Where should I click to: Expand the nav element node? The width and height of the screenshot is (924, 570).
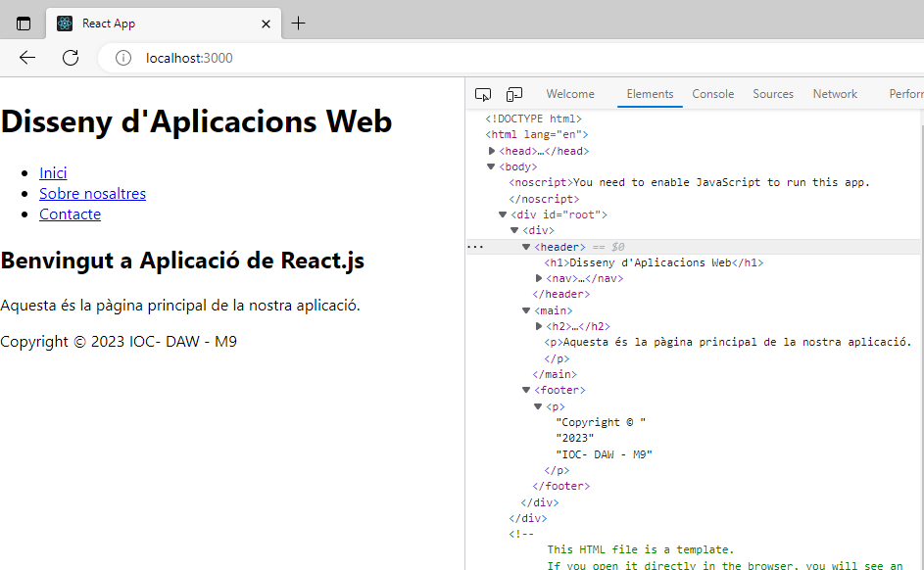pyautogui.click(x=539, y=278)
